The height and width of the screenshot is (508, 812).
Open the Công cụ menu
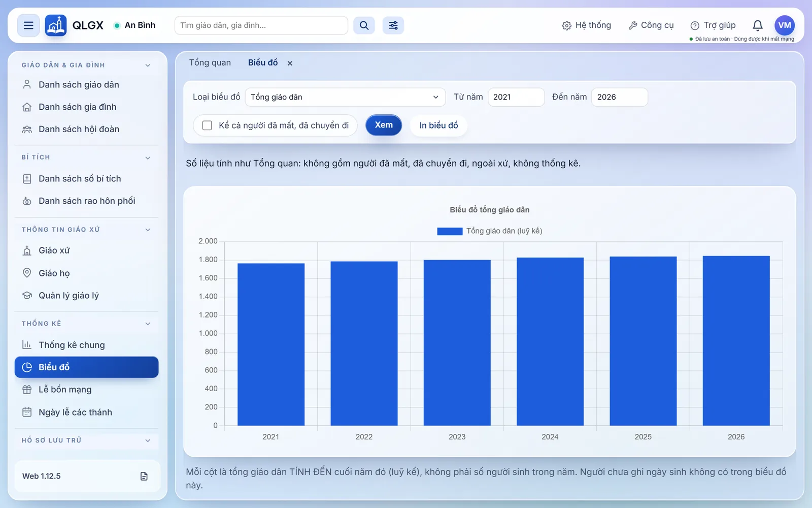tap(651, 25)
